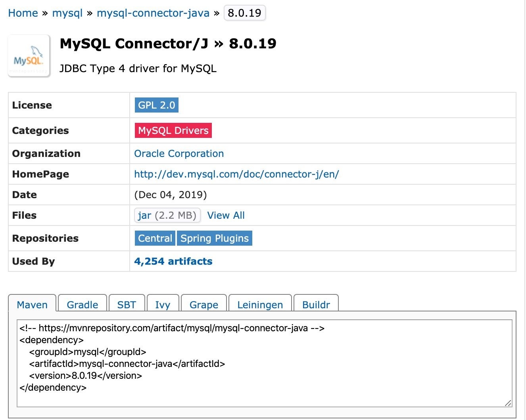Click the (Dec 04, 2019) date value
Image resolution: width=526 pixels, height=420 pixels.
[171, 195]
